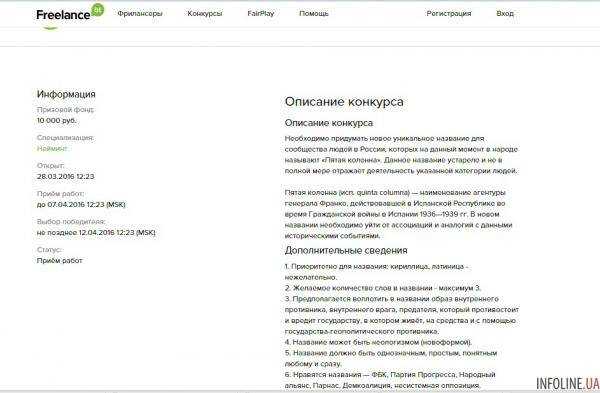The width and height of the screenshot is (600, 393).
Task: Select item 6 listing ФБК, Партия Прогресса
Action: coord(390,374)
